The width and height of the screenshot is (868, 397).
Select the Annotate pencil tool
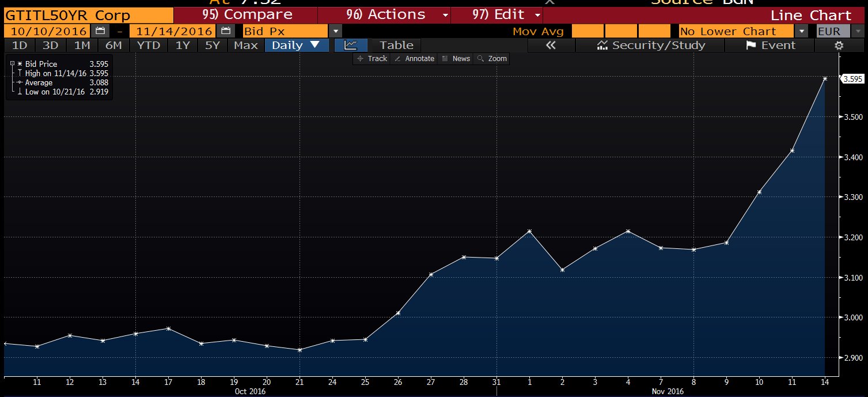pos(414,59)
